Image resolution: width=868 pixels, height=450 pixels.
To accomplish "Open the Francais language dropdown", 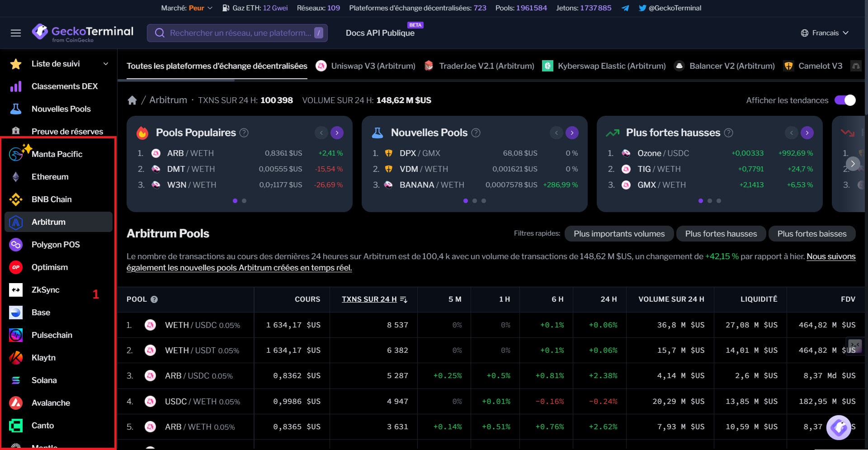I will click(x=825, y=33).
